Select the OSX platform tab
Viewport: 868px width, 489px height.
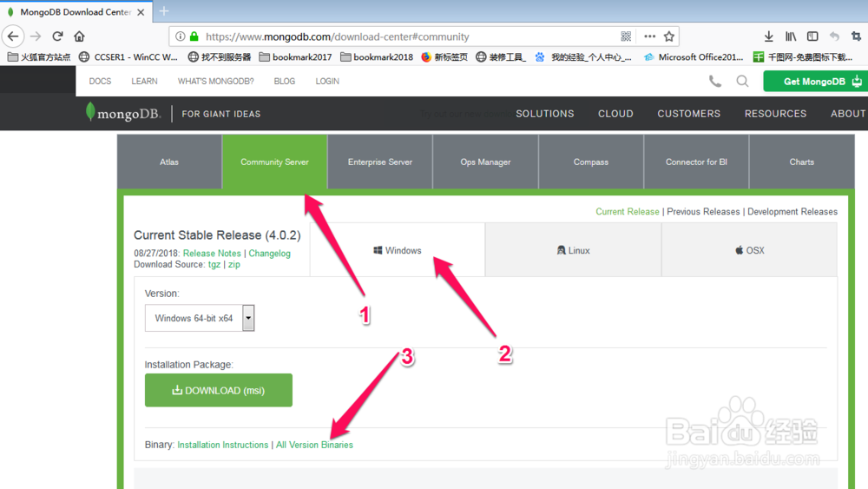pyautogui.click(x=750, y=250)
